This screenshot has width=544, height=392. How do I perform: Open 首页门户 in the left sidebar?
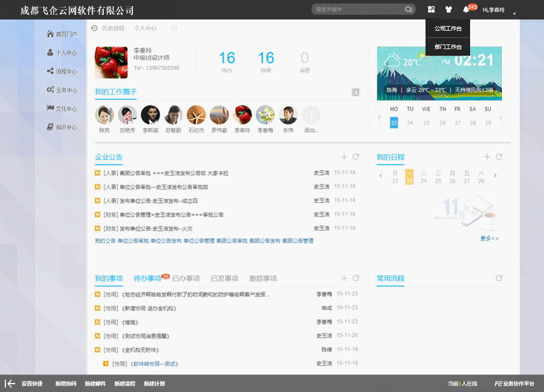click(62, 34)
